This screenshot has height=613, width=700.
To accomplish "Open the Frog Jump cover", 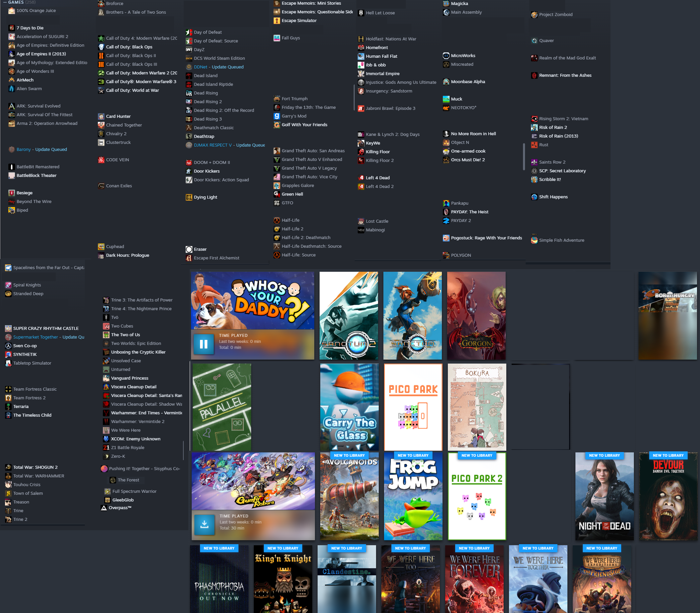I will tap(413, 496).
